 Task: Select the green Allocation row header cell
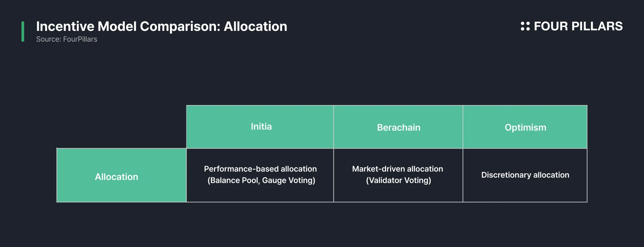[x=121, y=175]
